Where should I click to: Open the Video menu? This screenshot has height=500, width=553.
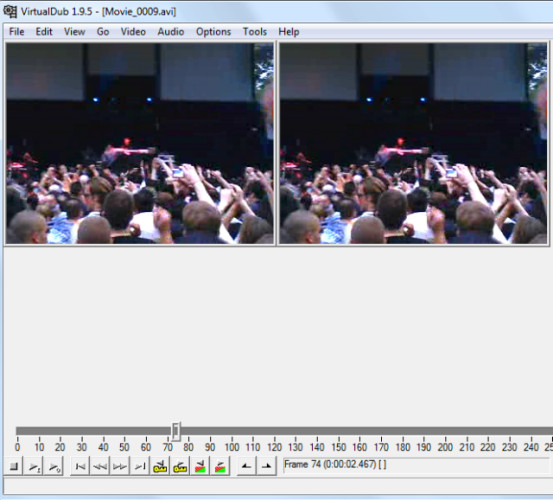[133, 32]
